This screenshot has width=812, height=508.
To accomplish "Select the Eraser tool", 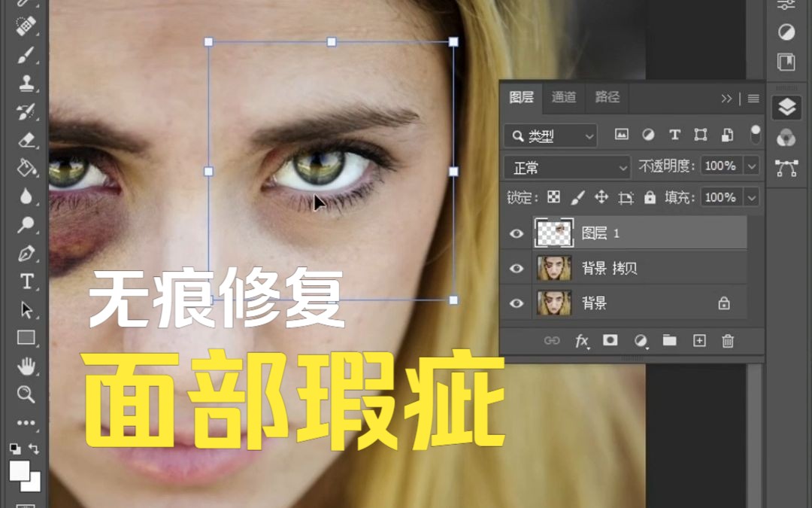I will [x=25, y=140].
